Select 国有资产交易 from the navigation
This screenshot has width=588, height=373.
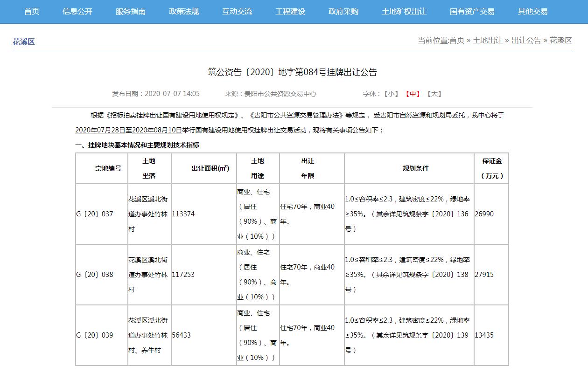tap(473, 12)
